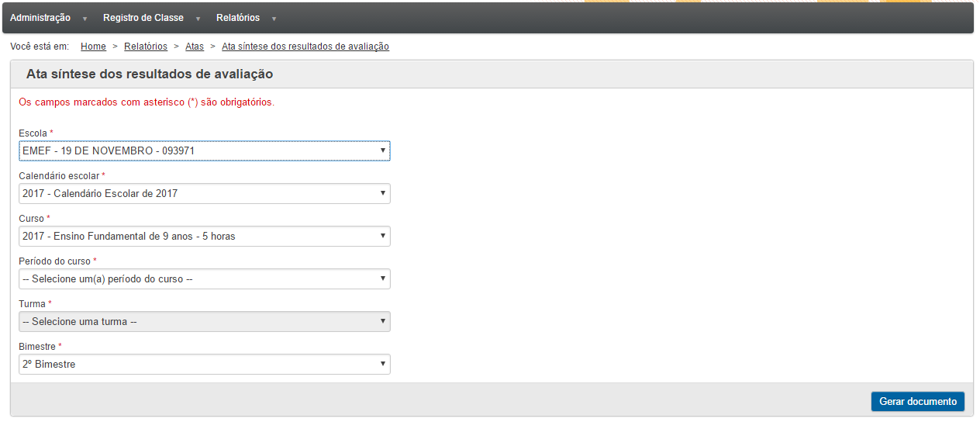The width and height of the screenshot is (980, 422).
Task: Click arrow icon beside Administração
Action: pos(85,19)
